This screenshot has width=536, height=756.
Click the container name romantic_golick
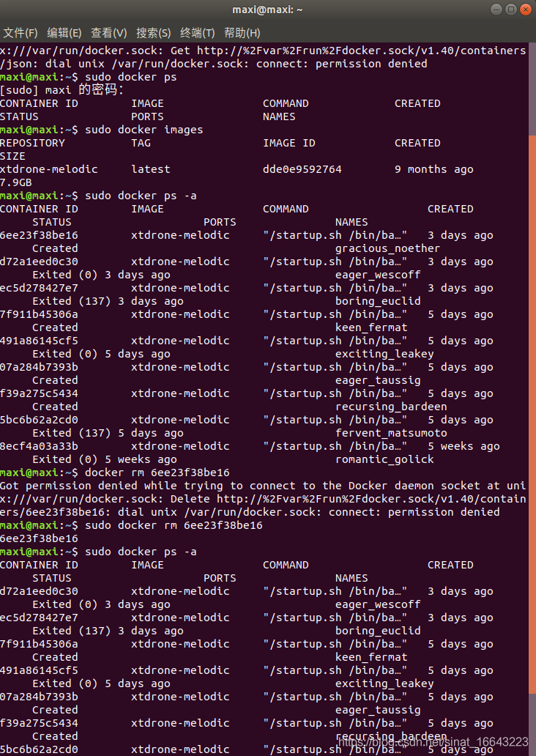point(384,459)
